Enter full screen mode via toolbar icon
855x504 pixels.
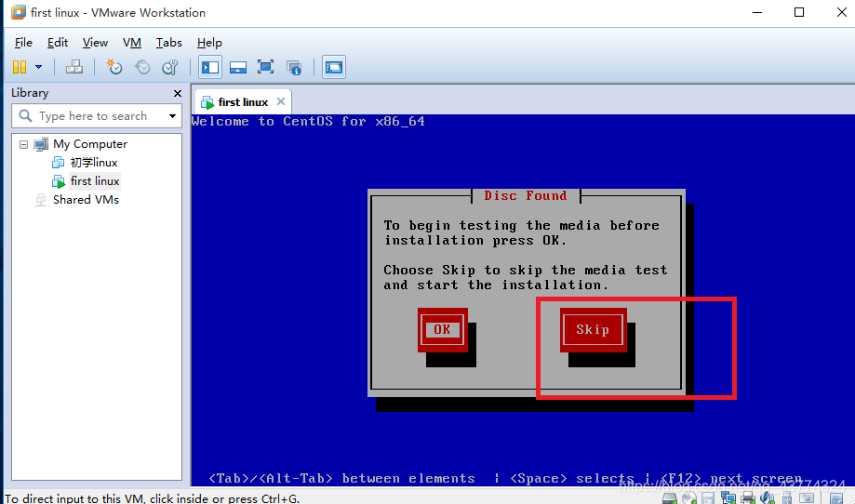[x=265, y=67]
